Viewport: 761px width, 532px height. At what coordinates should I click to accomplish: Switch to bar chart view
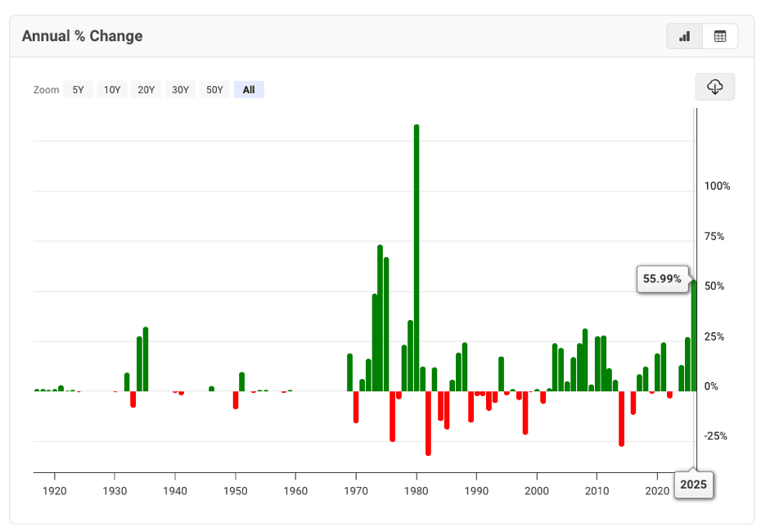pos(685,36)
